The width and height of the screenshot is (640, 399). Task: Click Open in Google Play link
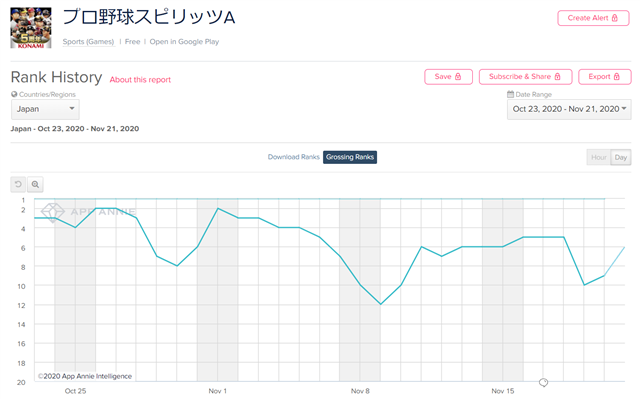(x=184, y=42)
